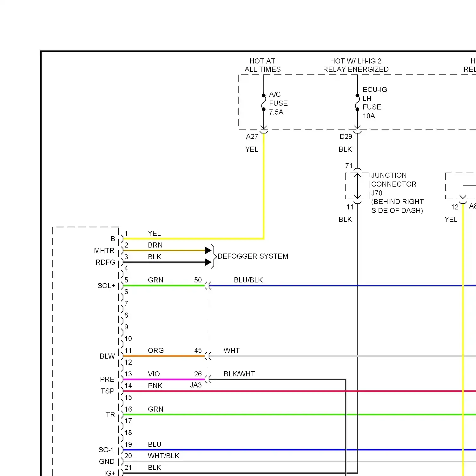
Task: Select the VIO wire label on pin 13
Action: 154,374
